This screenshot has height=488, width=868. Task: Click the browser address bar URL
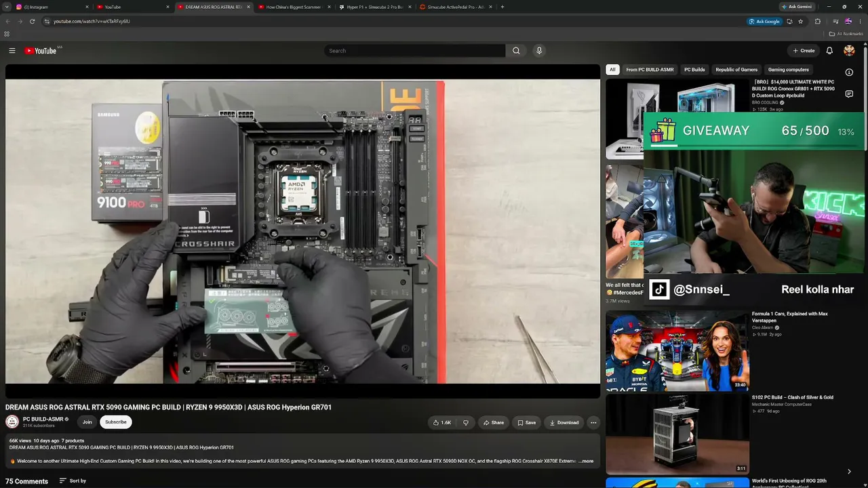click(x=92, y=21)
